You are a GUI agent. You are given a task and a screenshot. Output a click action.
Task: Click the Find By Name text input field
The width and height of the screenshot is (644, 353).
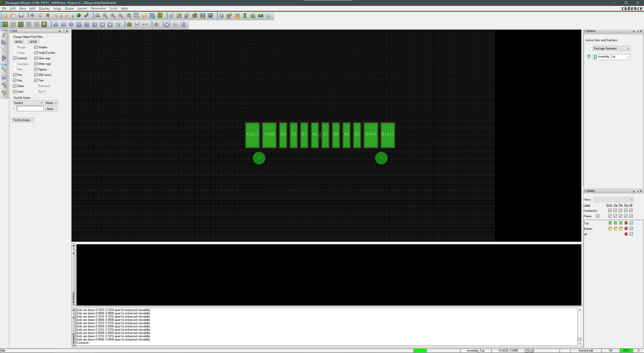(30, 109)
